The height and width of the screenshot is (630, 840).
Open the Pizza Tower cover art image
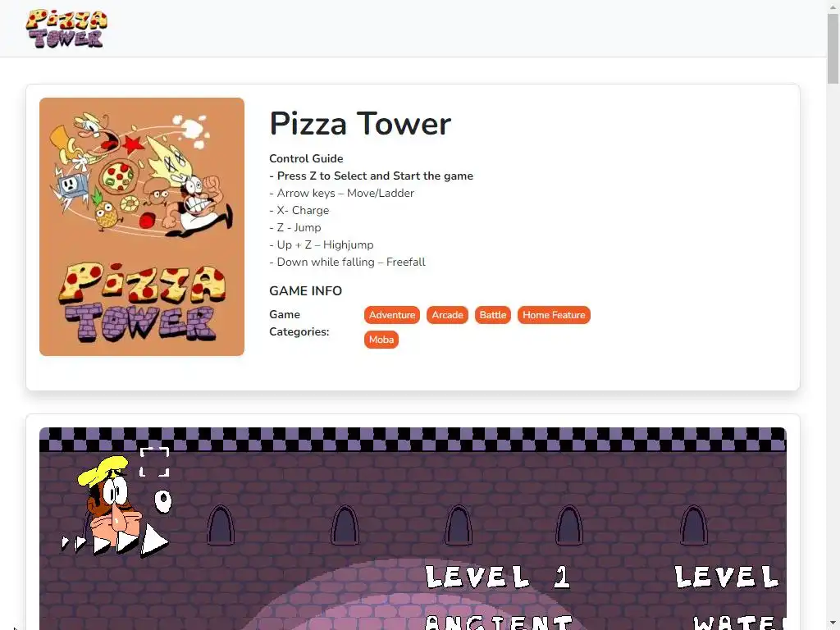point(142,226)
